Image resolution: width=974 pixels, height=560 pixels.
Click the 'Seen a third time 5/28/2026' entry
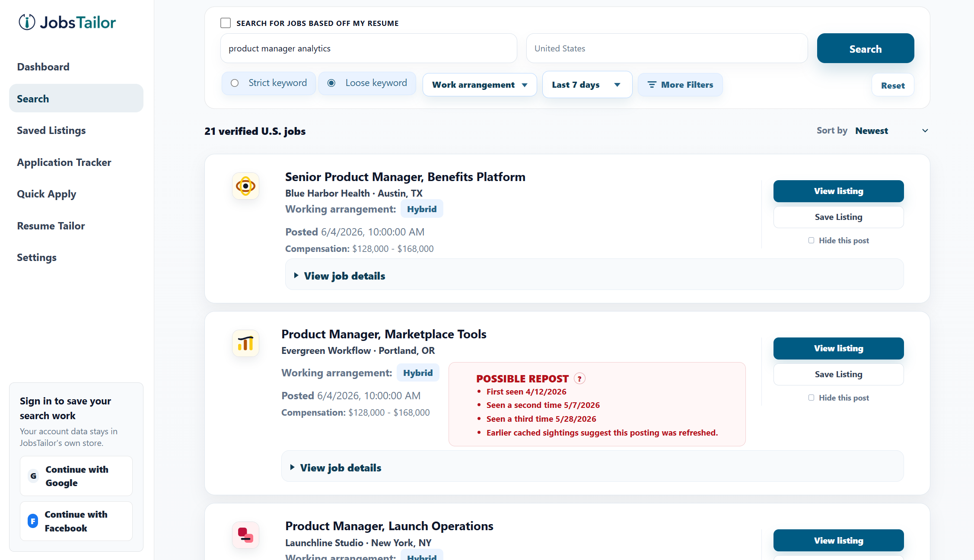tap(541, 419)
